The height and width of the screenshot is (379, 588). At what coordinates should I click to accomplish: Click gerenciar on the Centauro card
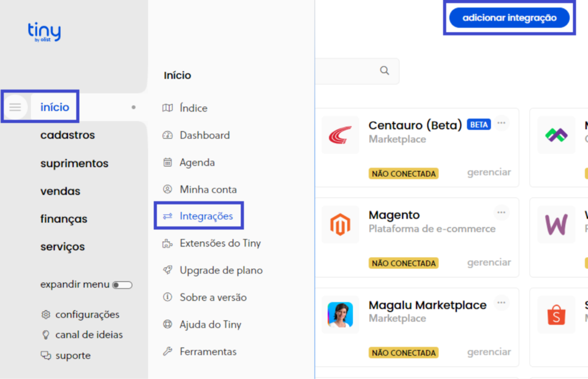489,172
